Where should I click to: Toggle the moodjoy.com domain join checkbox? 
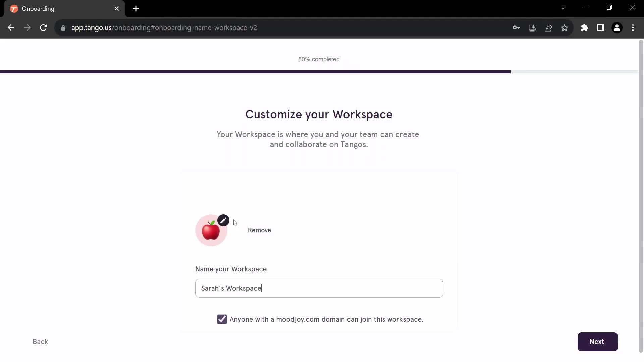click(222, 319)
